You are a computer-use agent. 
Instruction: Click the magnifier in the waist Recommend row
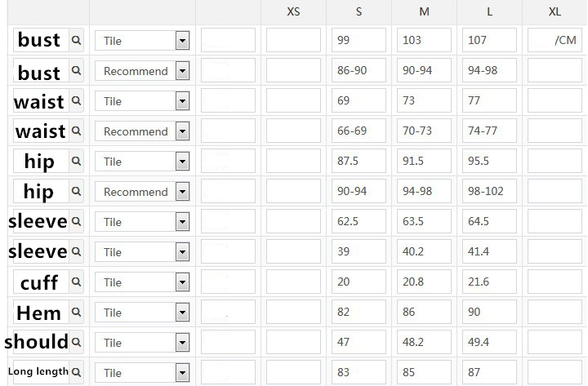pos(76,131)
